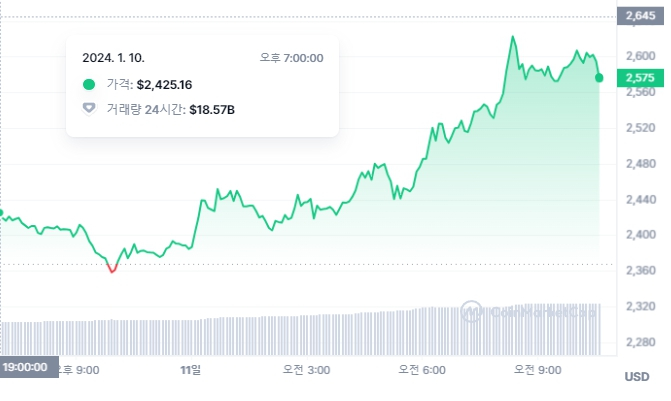Image resolution: width=671 pixels, height=401 pixels.
Task: Click the 오전 9:00 time axis label
Action: 537,370
